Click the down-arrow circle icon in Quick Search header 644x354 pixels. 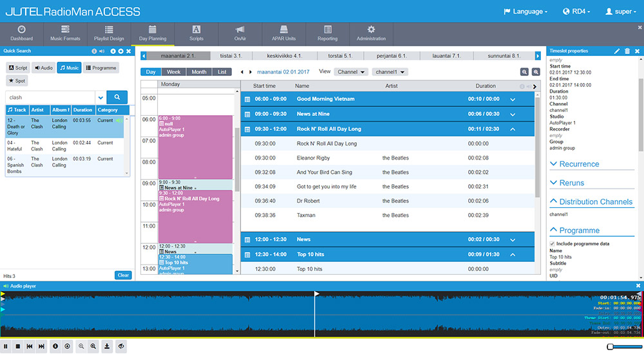(x=113, y=51)
